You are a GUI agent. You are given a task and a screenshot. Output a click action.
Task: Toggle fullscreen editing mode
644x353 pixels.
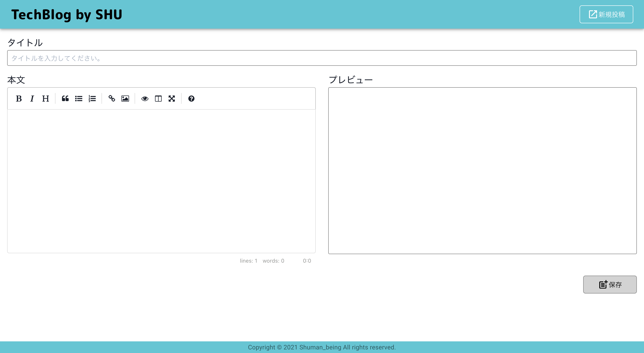pos(172,99)
